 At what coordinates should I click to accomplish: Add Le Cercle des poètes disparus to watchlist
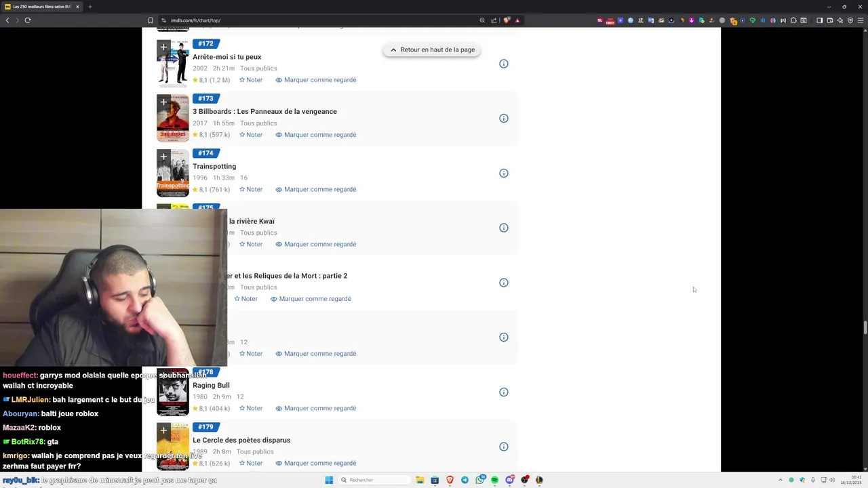163,430
